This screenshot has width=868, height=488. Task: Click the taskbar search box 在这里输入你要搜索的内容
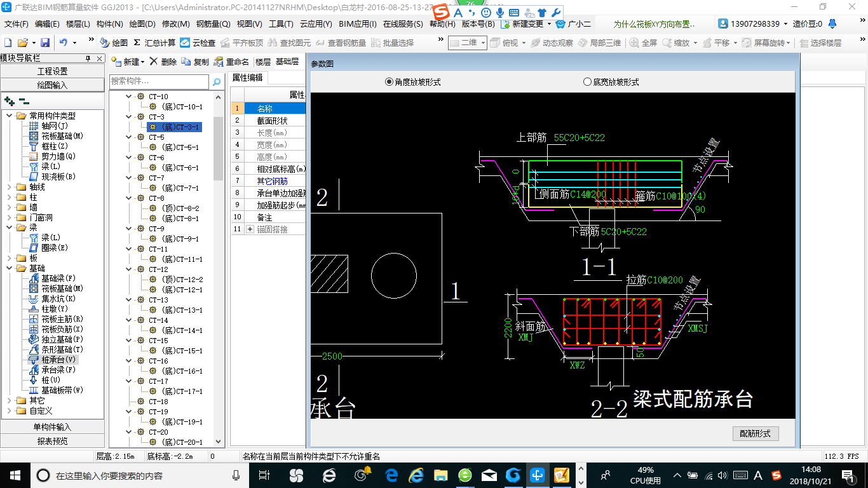tap(139, 475)
